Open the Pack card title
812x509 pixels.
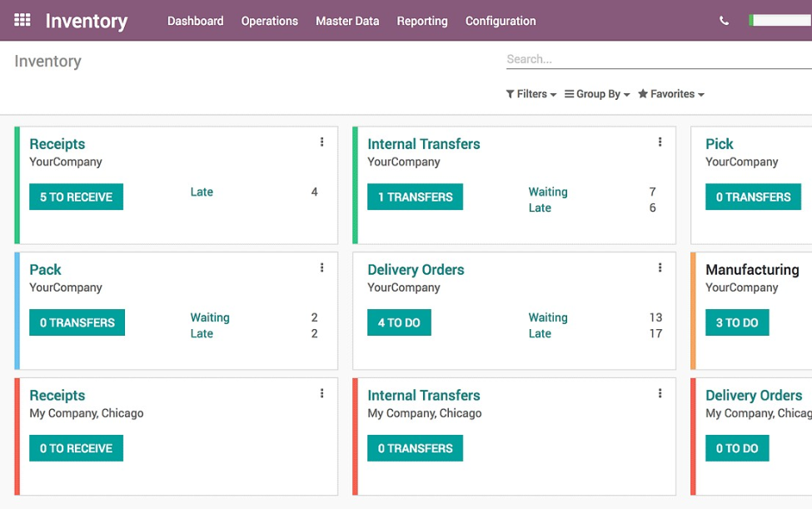[x=45, y=270]
